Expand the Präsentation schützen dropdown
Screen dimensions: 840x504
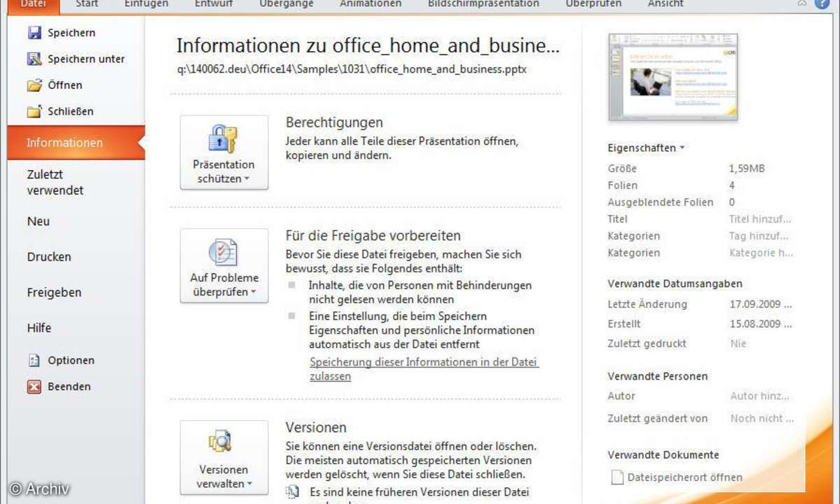(247, 178)
